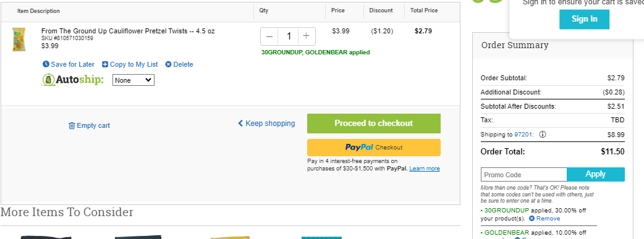This screenshot has height=239, width=644.
Task: Click the Keep shopping chevron arrow
Action: [x=240, y=123]
